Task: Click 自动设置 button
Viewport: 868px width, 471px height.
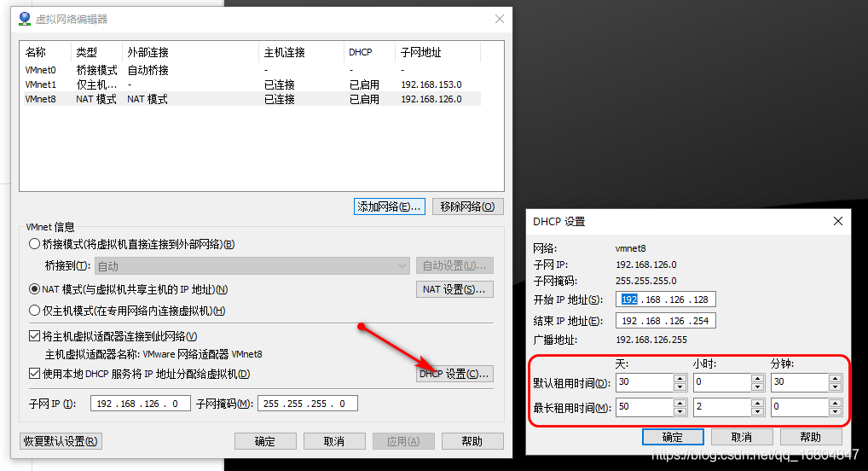Action: point(454,266)
